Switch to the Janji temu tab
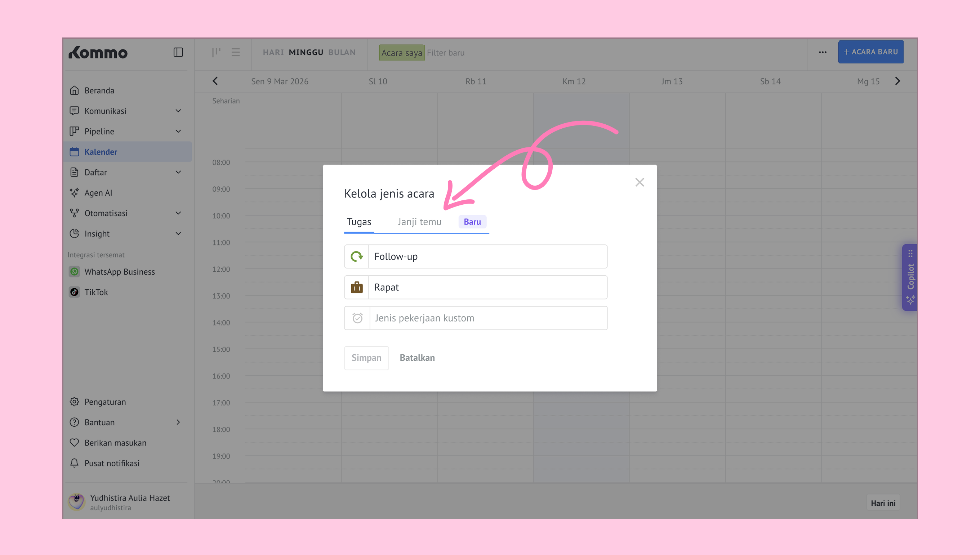 419,222
